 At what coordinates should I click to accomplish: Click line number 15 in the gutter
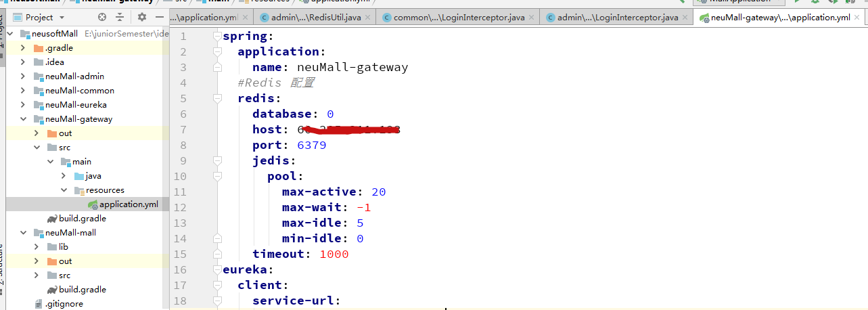point(180,254)
